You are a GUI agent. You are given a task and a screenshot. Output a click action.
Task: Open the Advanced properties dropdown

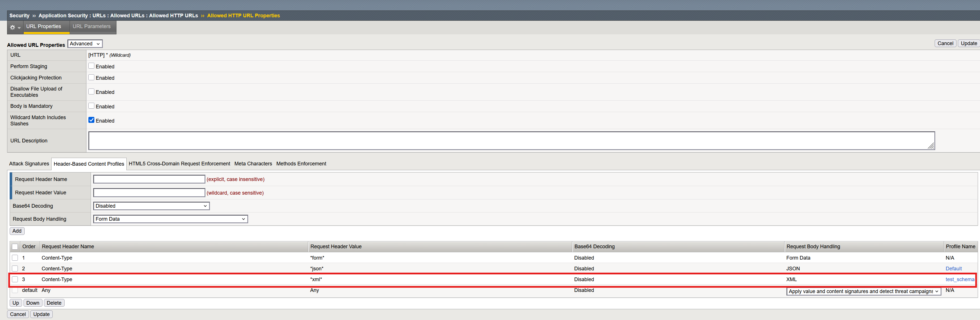[85, 44]
